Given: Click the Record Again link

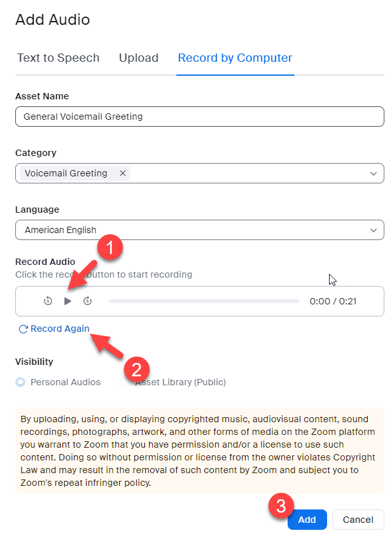Looking at the screenshot, I should (x=60, y=329).
